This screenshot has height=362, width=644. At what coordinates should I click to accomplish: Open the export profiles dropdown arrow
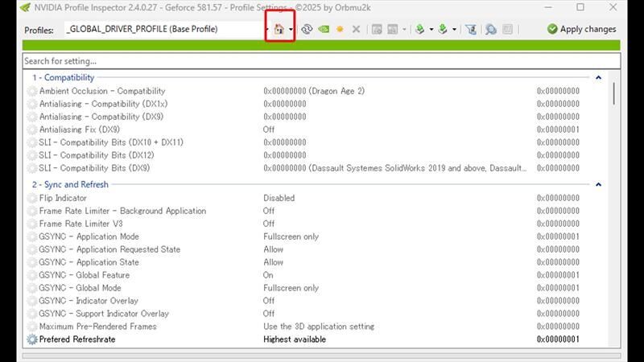click(431, 29)
